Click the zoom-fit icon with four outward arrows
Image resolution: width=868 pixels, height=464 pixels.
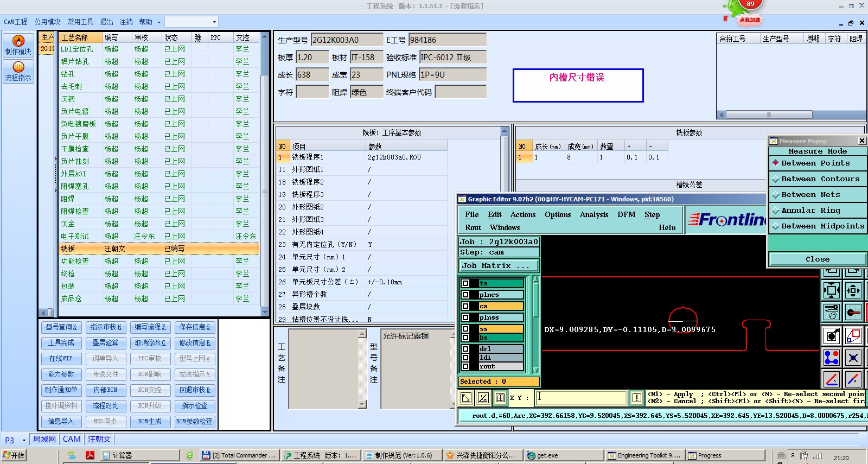click(x=832, y=290)
